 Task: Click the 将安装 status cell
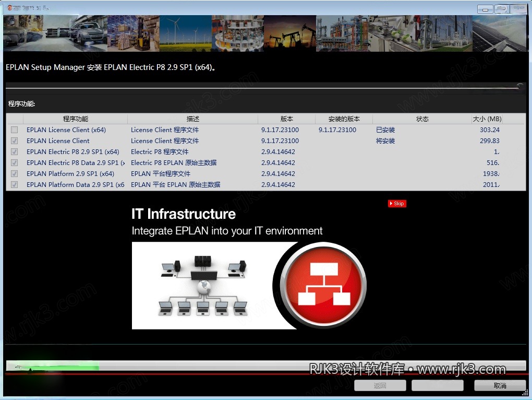(385, 140)
